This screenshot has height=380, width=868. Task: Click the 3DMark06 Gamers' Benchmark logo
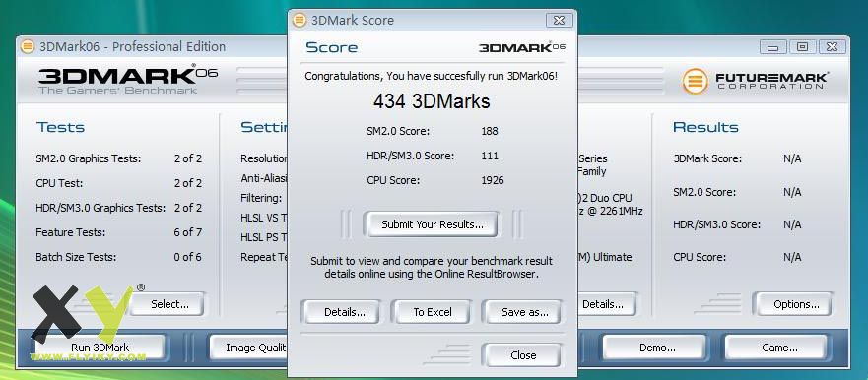128,80
